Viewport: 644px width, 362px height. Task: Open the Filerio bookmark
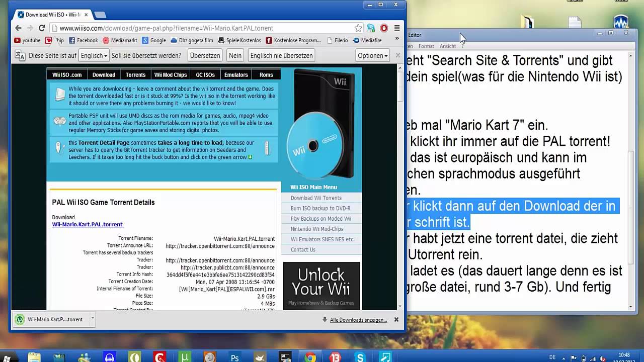click(x=337, y=40)
